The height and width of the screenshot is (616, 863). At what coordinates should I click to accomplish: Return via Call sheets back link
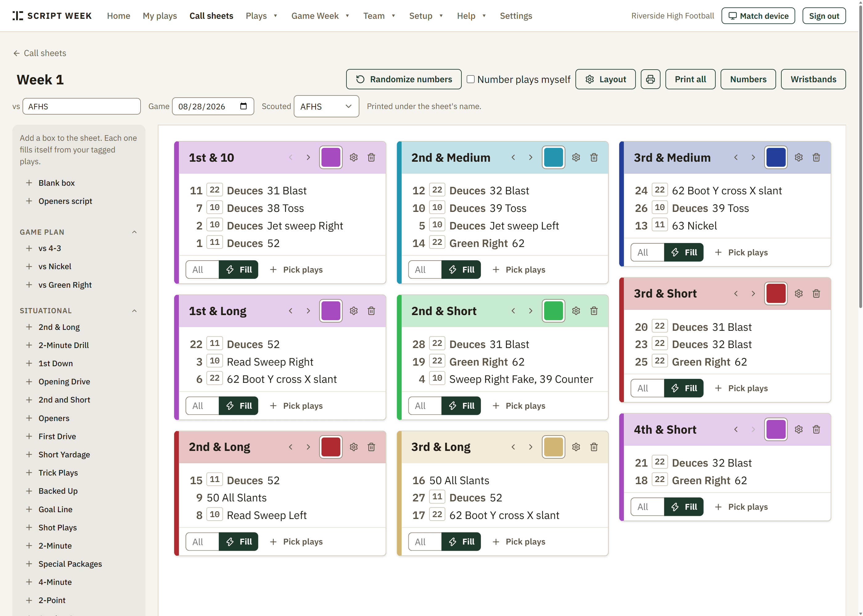pos(39,53)
